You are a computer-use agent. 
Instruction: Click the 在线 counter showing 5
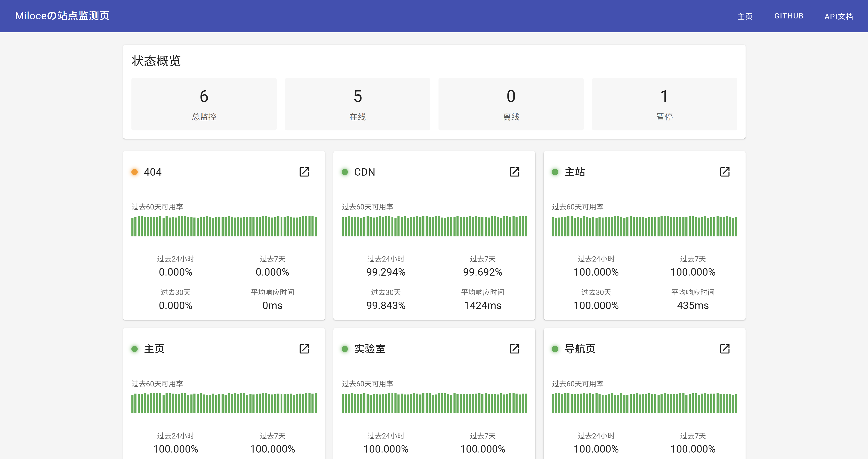point(357,104)
